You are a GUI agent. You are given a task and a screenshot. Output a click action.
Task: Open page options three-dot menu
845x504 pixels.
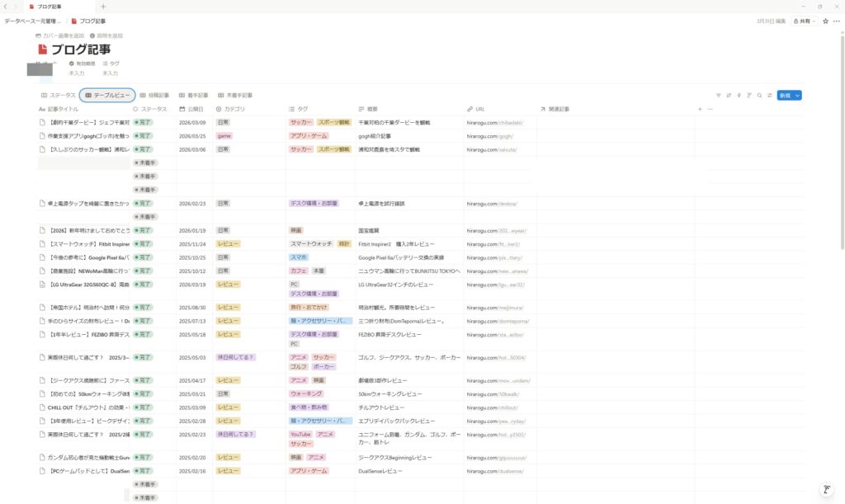pyautogui.click(x=836, y=21)
